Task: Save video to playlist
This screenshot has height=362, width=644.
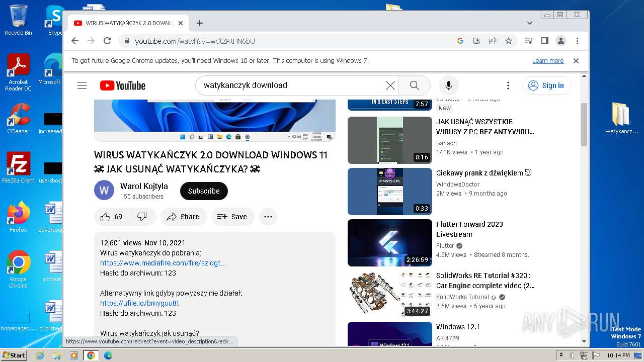Action: pos(233,217)
